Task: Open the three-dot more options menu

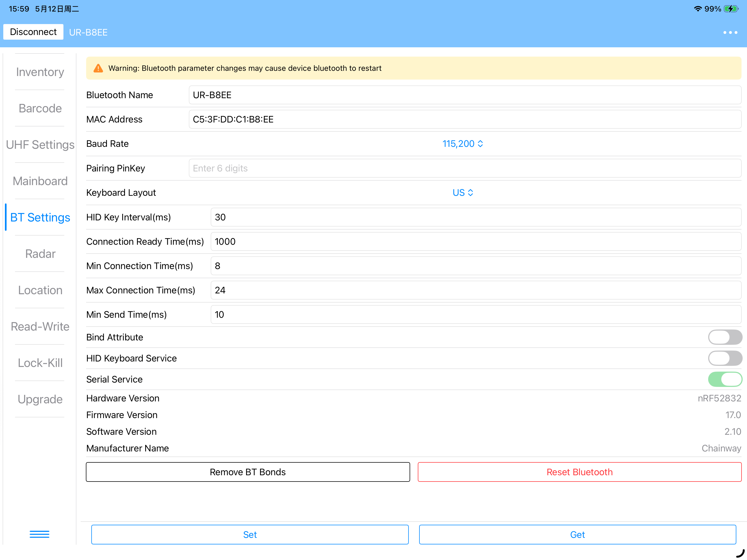Action: [x=730, y=33]
